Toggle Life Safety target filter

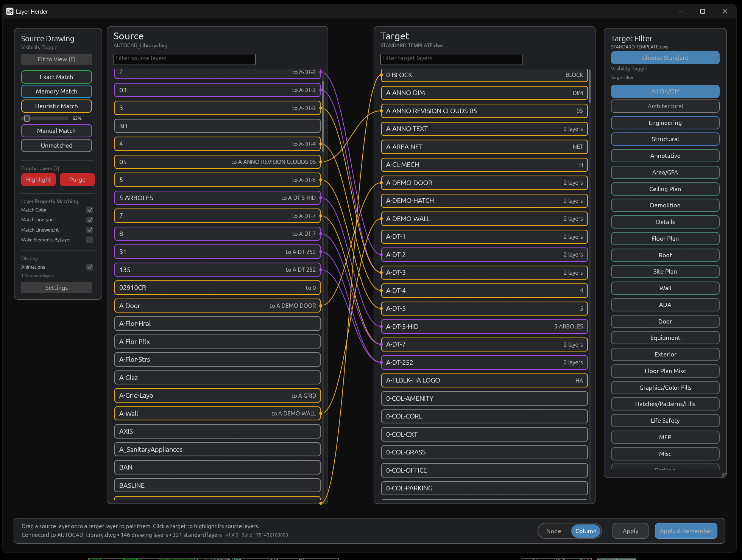coord(665,420)
